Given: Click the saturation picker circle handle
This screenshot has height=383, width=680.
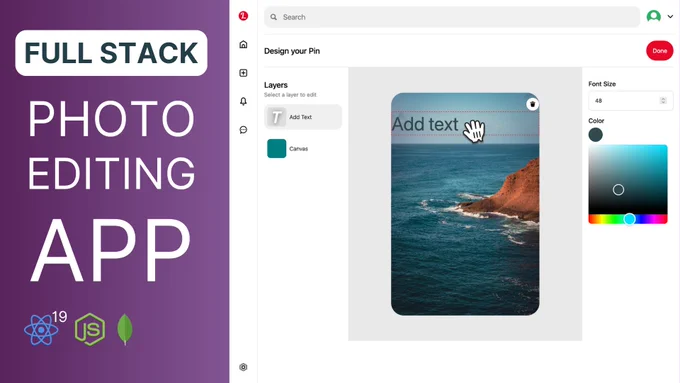Looking at the screenshot, I should 618,190.
